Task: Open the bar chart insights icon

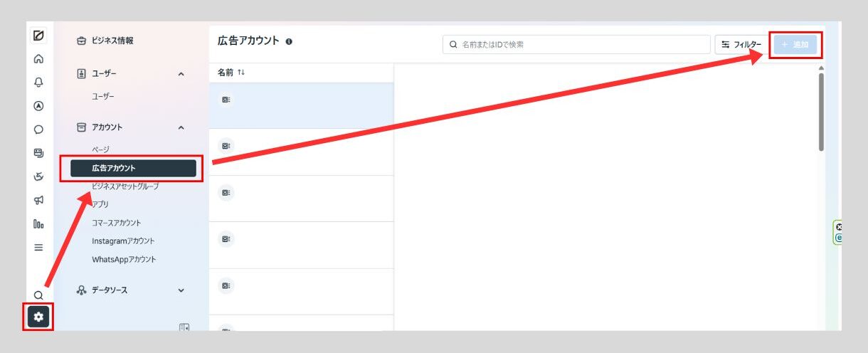Action: [38, 224]
